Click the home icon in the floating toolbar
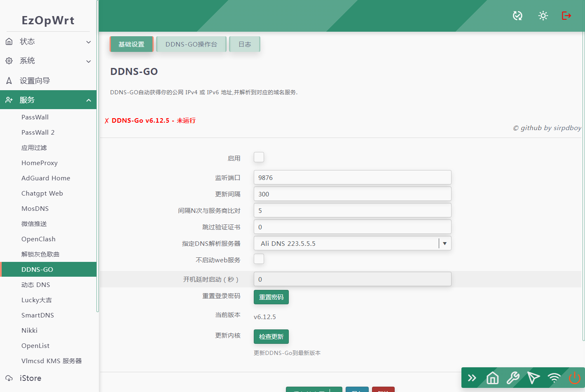The image size is (585, 392). coord(493,378)
